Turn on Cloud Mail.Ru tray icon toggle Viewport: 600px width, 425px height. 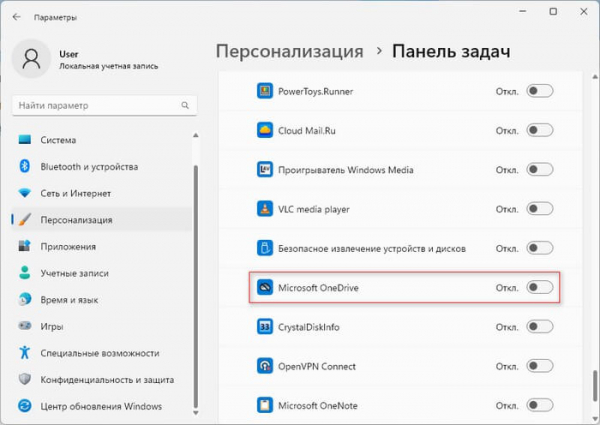(x=540, y=130)
